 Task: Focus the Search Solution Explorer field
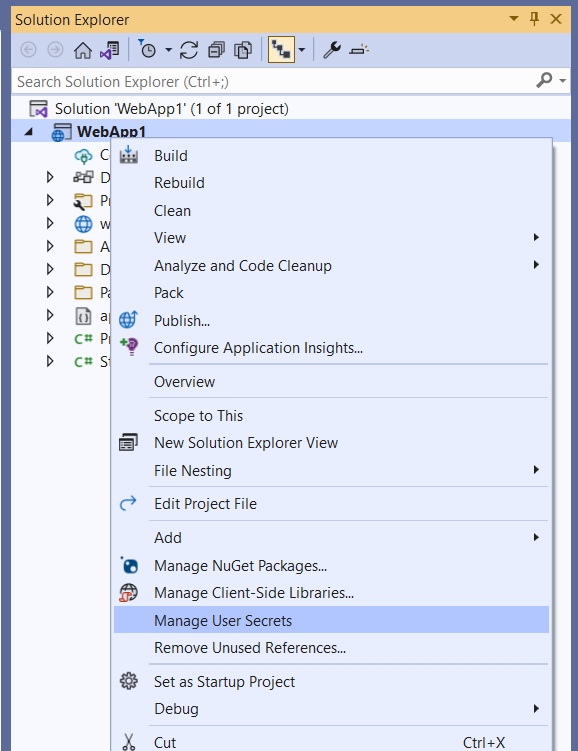[x=273, y=81]
